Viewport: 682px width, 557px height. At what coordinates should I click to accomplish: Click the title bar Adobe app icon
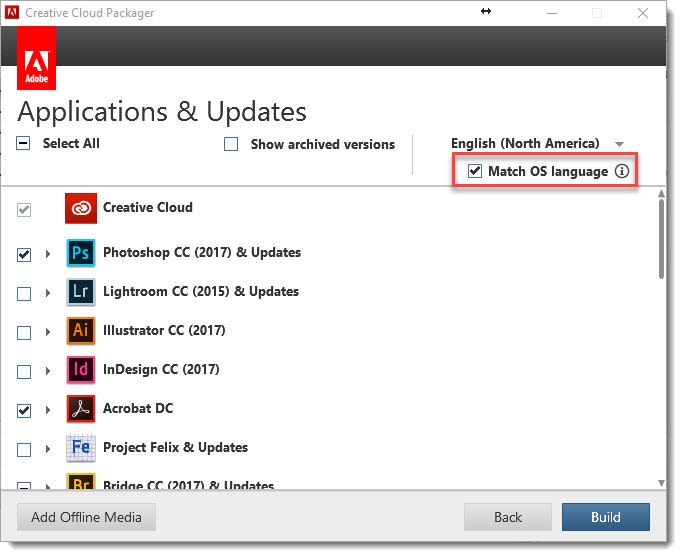(x=12, y=12)
